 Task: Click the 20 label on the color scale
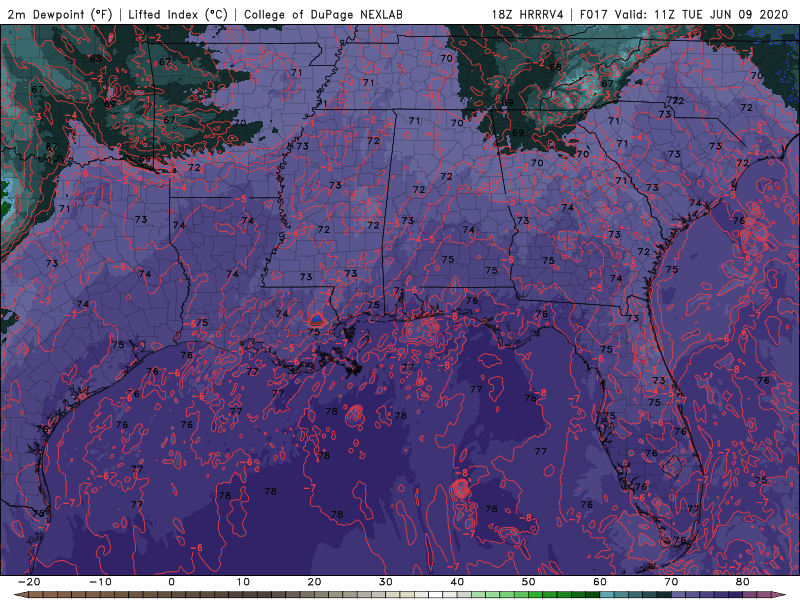point(314,582)
